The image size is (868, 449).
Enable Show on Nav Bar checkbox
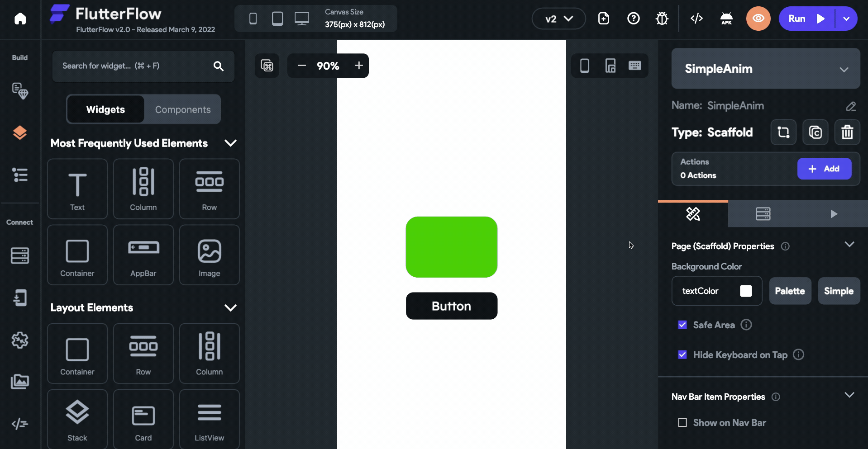click(x=682, y=423)
